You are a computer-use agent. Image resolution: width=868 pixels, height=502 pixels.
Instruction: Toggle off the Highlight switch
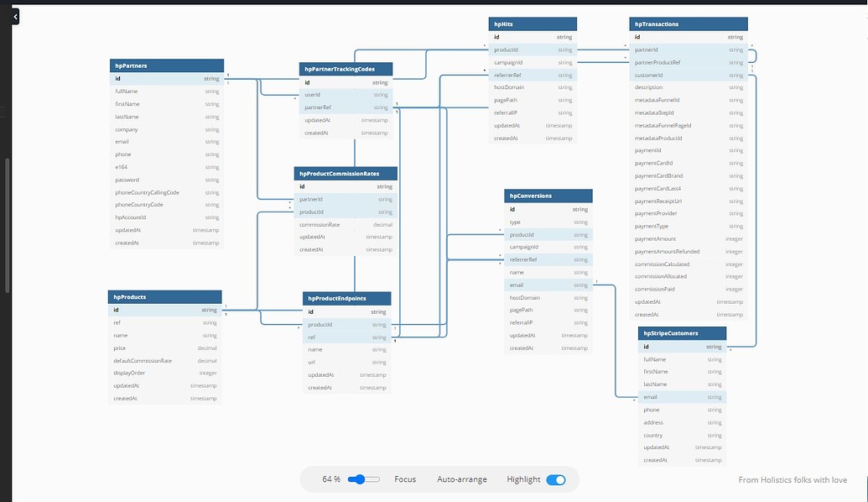click(x=557, y=478)
